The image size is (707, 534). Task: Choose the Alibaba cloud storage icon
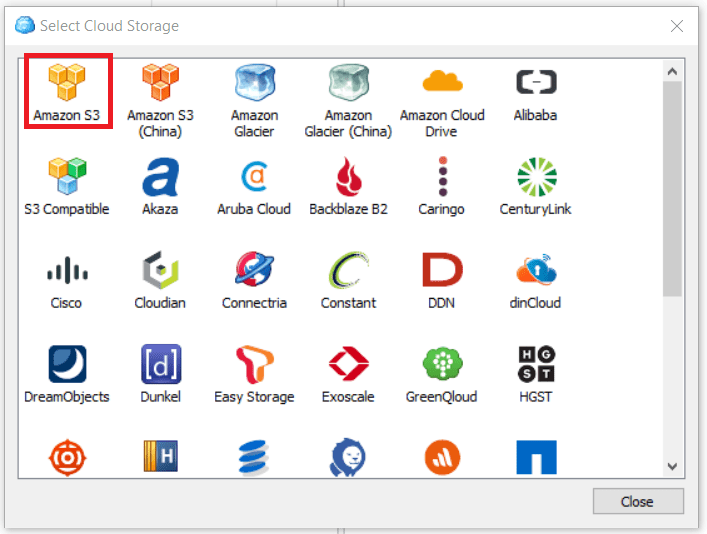coord(536,82)
